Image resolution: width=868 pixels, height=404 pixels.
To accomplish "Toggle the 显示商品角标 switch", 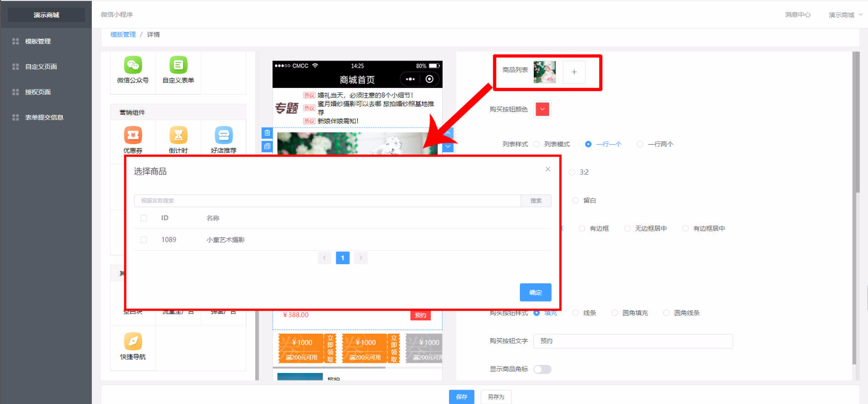I will click(542, 369).
